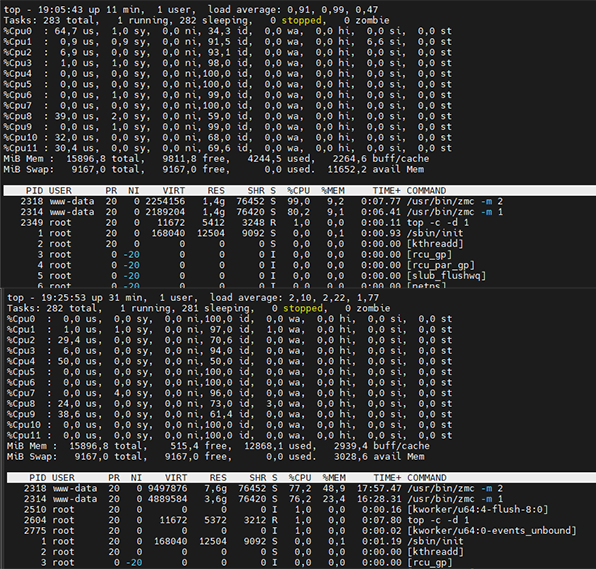This screenshot has height=569, width=596.
Task: Click PID 2775 in the process list
Action: coord(35,531)
